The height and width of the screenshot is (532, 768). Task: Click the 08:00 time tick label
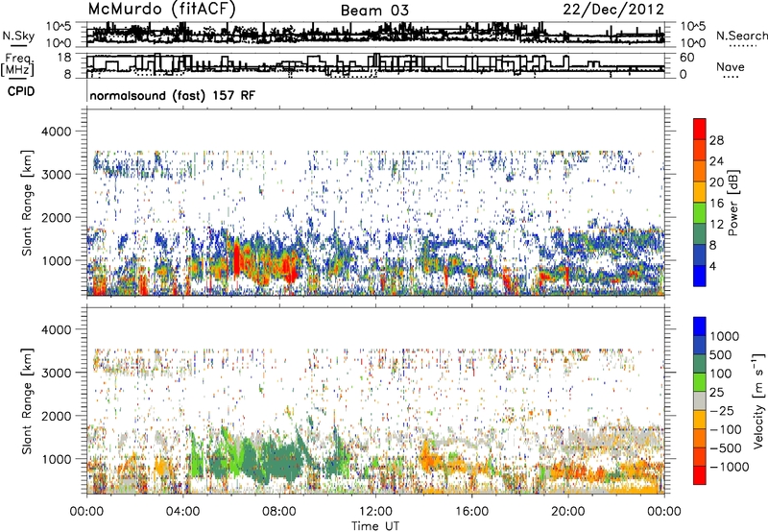point(279,512)
